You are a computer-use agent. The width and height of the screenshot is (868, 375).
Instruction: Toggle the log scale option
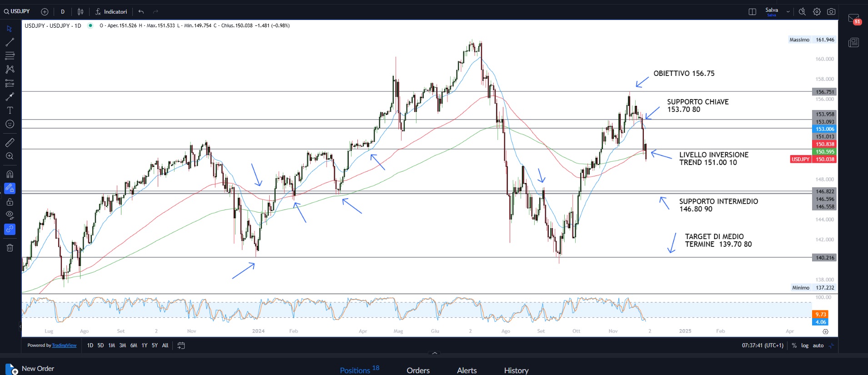[x=805, y=345]
